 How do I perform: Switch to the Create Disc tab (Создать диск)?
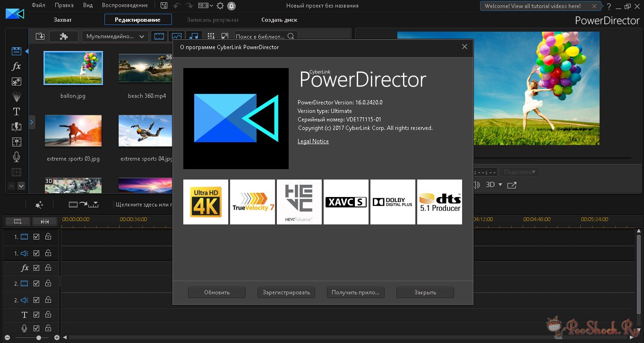coord(279,20)
